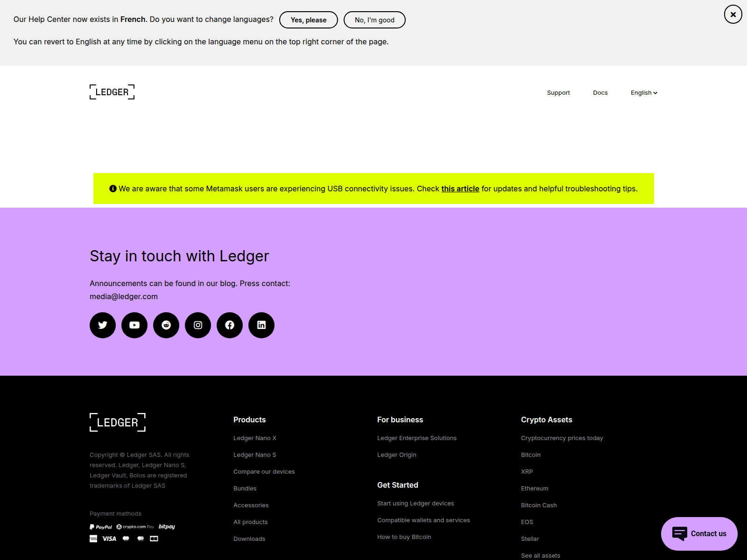The image size is (747, 560).
Task: Visit Ledger's Instagram via icon
Action: [198, 325]
